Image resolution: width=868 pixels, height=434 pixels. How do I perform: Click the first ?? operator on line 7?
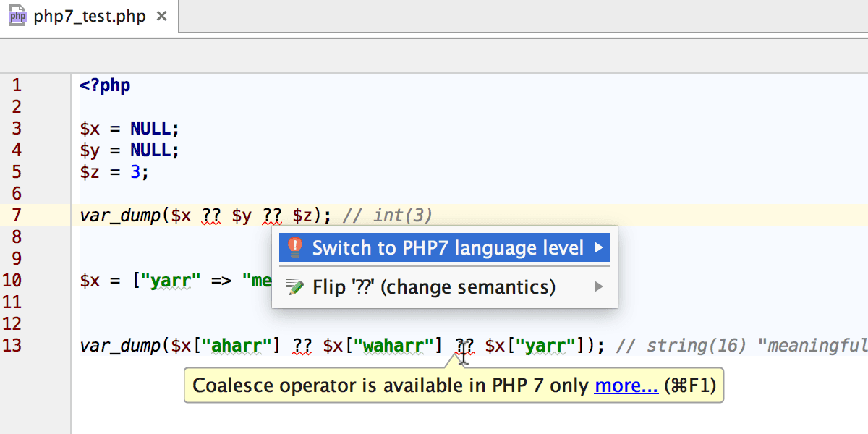point(212,216)
